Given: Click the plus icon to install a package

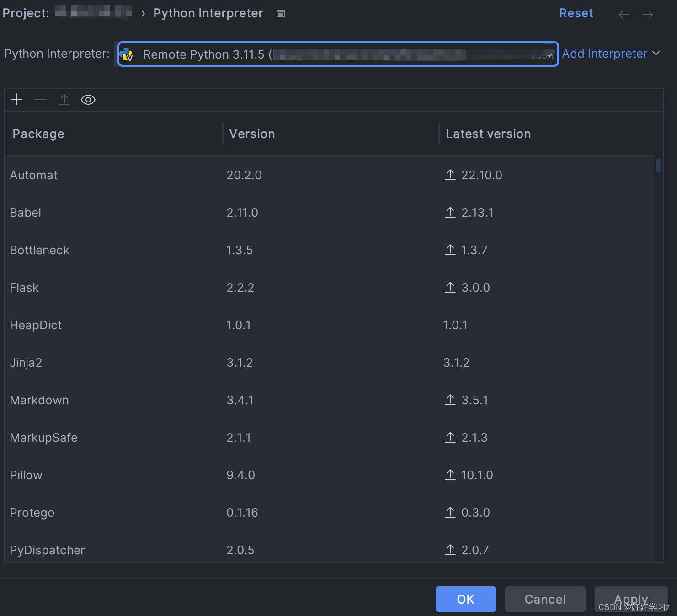Looking at the screenshot, I should click(16, 99).
